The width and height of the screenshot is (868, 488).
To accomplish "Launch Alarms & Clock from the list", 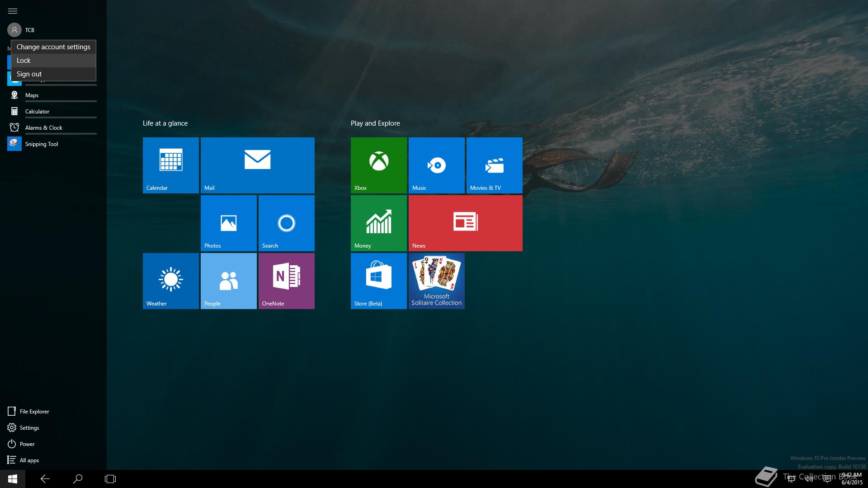I will [x=52, y=127].
